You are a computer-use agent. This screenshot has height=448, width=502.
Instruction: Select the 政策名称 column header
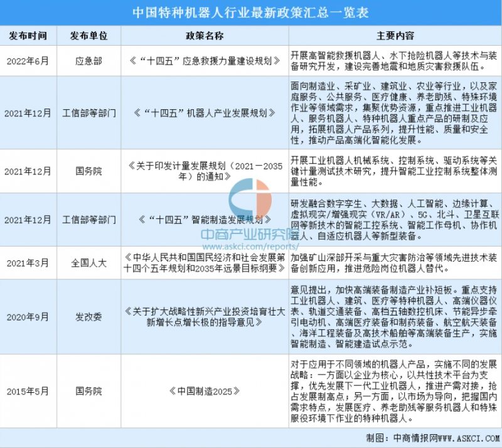[205, 36]
